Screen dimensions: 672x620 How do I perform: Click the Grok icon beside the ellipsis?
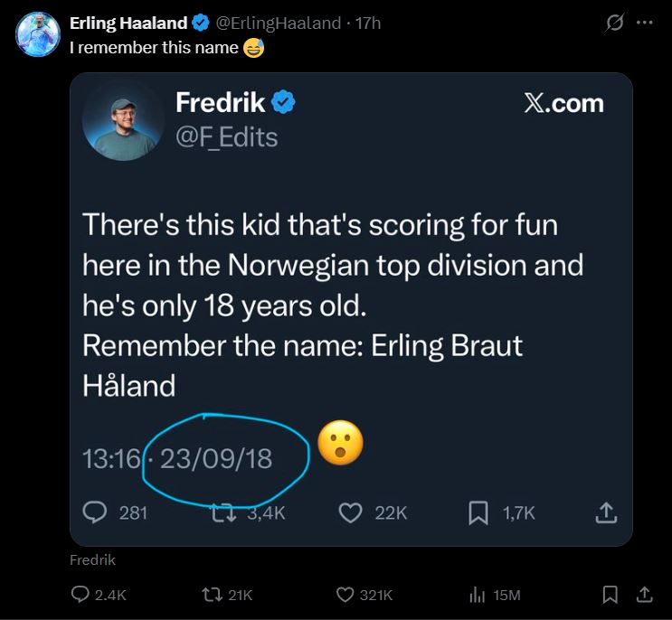[x=615, y=23]
